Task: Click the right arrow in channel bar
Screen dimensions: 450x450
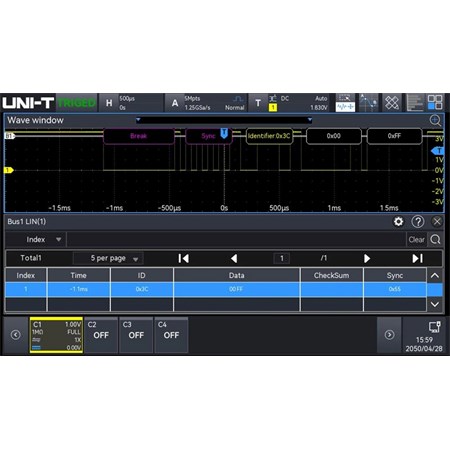Action: tap(389, 335)
